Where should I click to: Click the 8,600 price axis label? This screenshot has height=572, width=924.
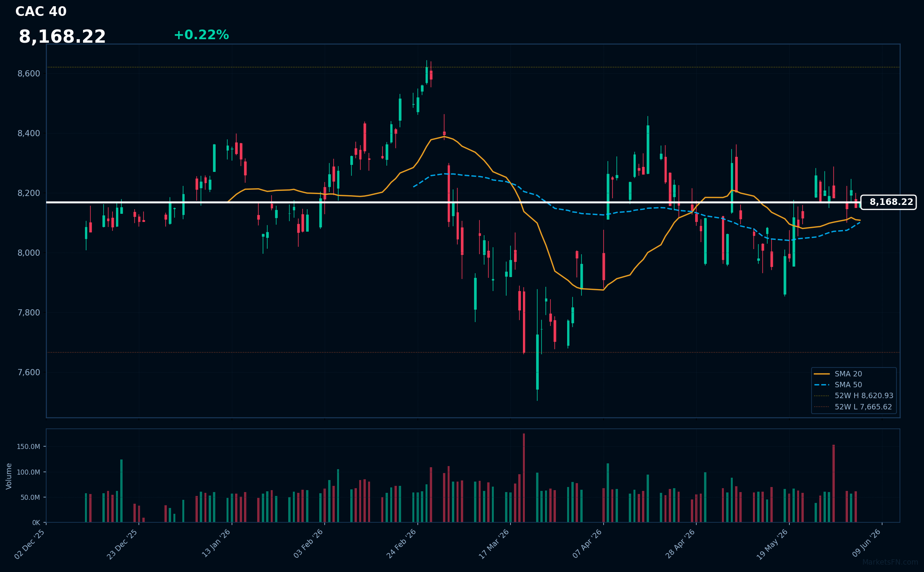point(29,74)
